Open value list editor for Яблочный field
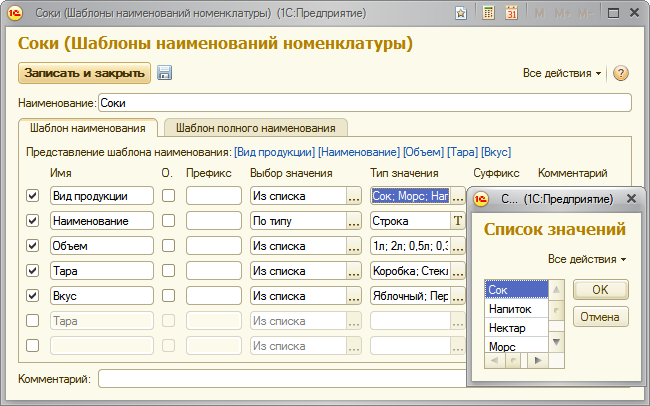Image resolution: width=650 pixels, height=406 pixels. click(x=458, y=296)
